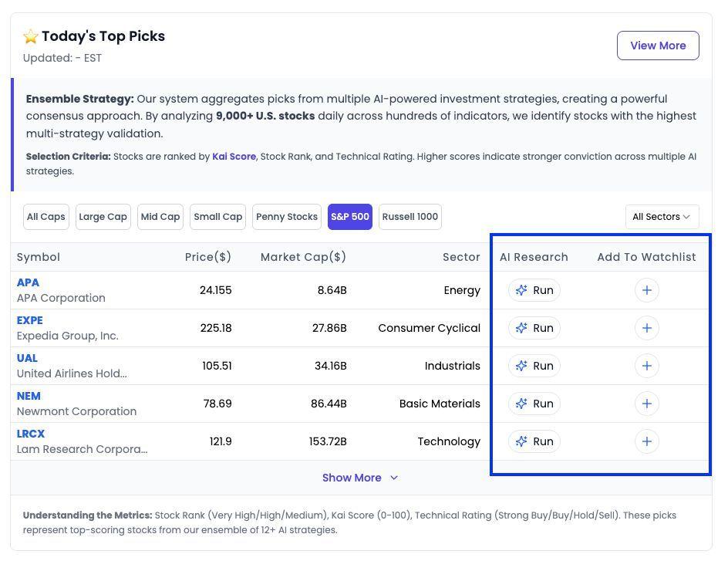The height and width of the screenshot is (561, 728).
Task: Run AI Research for UAL
Action: [x=534, y=366]
